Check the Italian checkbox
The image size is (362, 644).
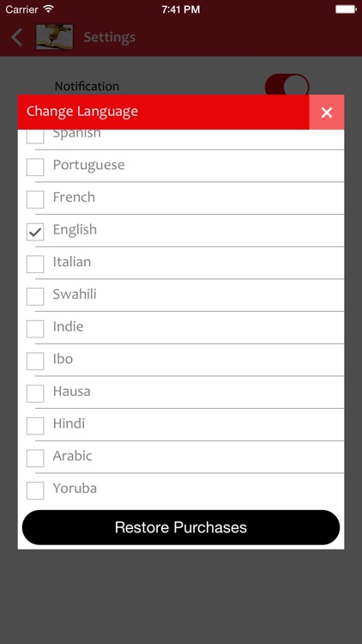click(35, 264)
